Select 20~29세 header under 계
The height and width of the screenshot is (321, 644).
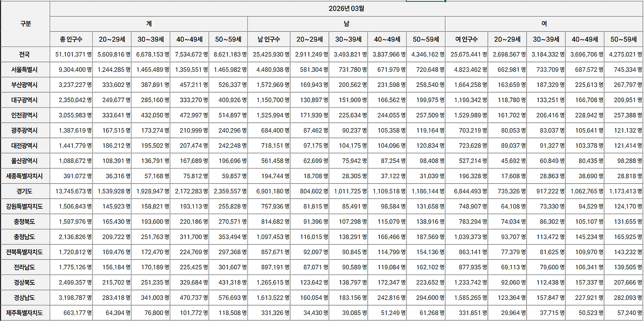[112, 39]
